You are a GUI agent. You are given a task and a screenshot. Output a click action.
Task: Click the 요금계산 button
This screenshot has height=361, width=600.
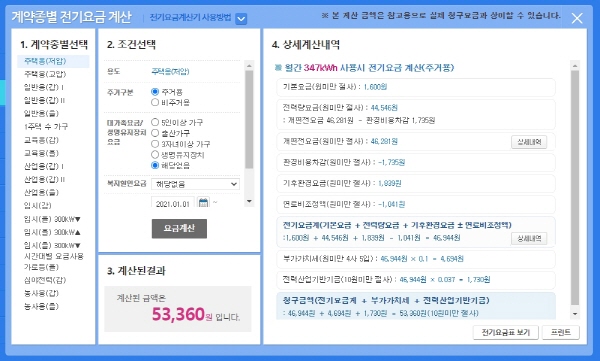[x=179, y=229]
